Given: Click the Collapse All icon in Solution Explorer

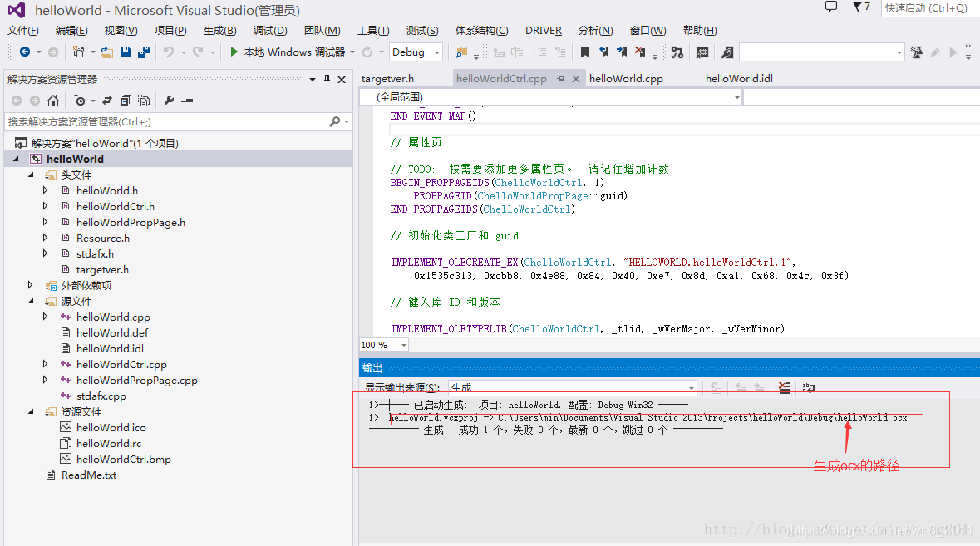Looking at the screenshot, I should [126, 100].
